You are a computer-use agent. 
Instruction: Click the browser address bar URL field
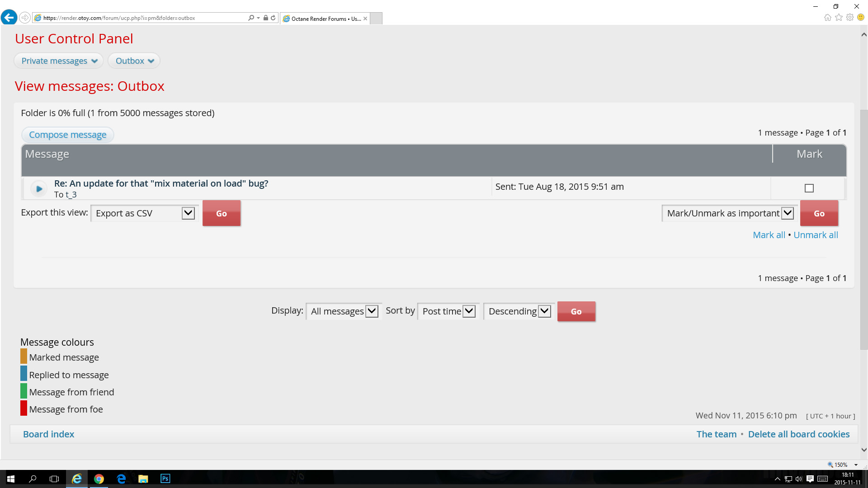(136, 18)
